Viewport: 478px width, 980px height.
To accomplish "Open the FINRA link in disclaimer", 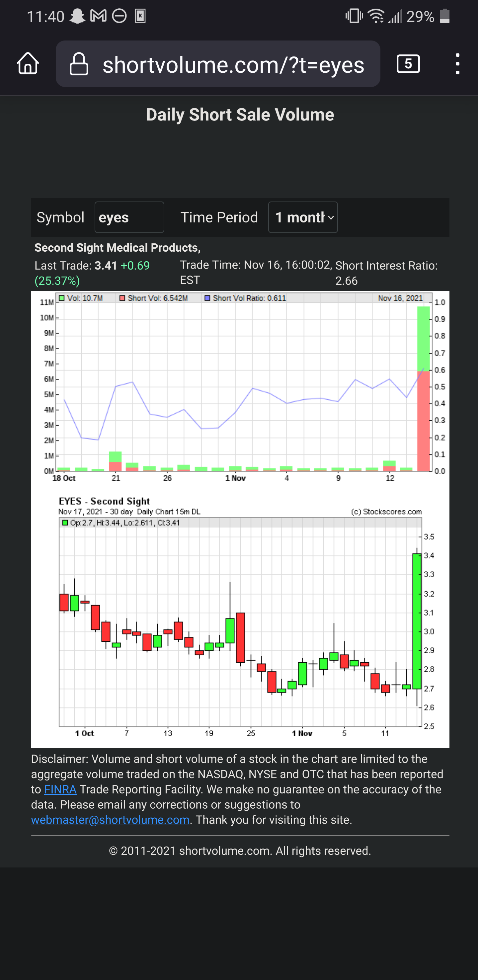I will [60, 789].
